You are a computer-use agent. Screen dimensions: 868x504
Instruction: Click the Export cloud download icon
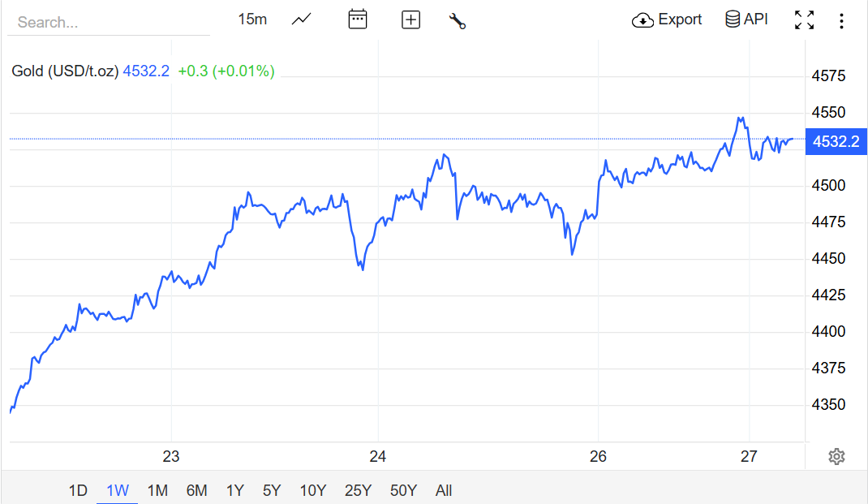642,20
